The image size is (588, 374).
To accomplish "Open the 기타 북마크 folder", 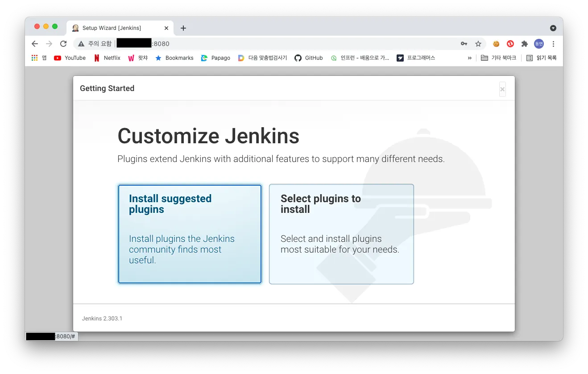I will point(498,58).
